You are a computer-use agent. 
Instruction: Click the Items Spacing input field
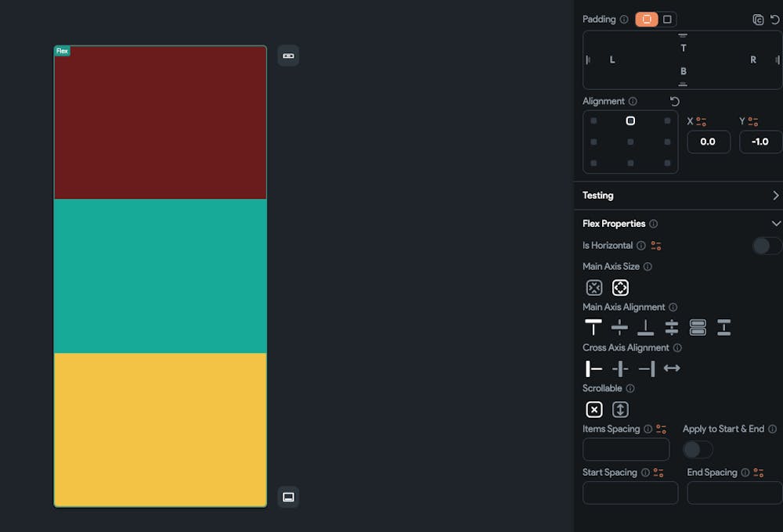(x=626, y=450)
